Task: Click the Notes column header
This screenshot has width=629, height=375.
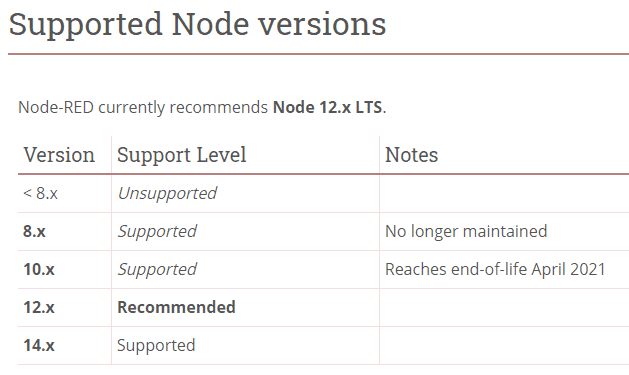Action: point(412,155)
